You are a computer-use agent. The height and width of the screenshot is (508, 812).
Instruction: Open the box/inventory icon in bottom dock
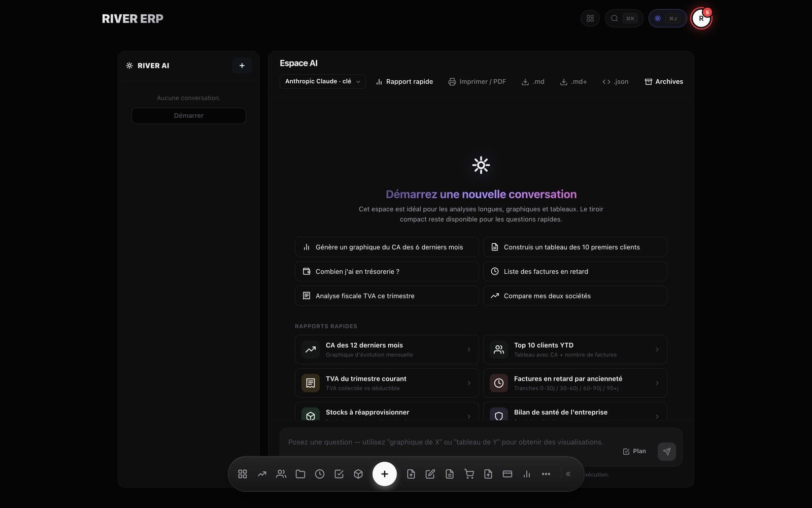point(358,474)
